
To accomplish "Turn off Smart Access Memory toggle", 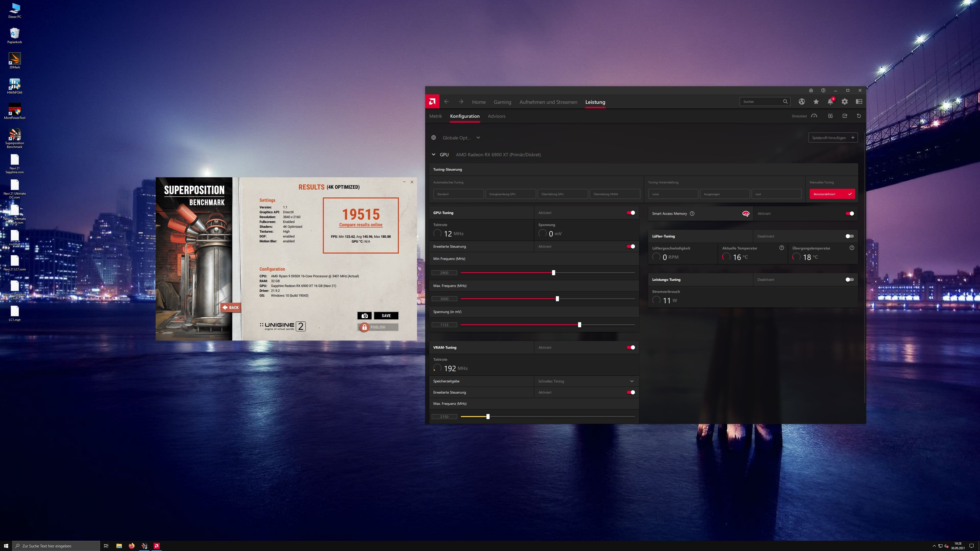I will coord(850,214).
